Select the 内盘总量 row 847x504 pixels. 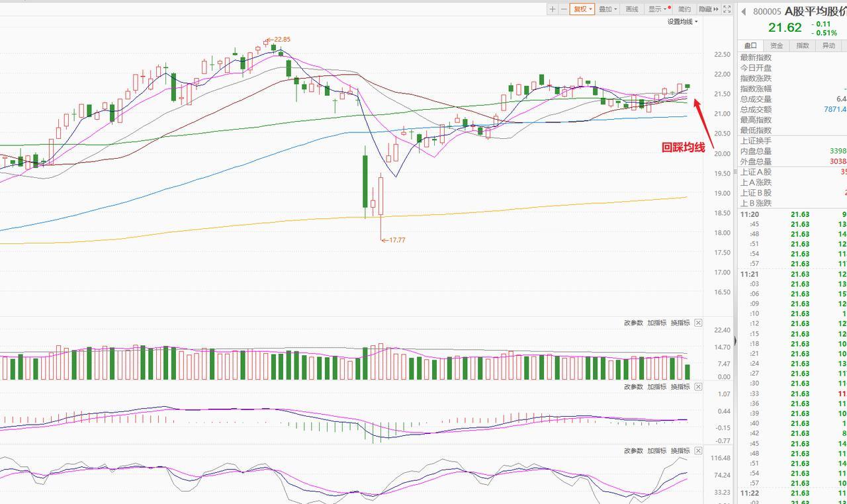pyautogui.click(x=792, y=151)
